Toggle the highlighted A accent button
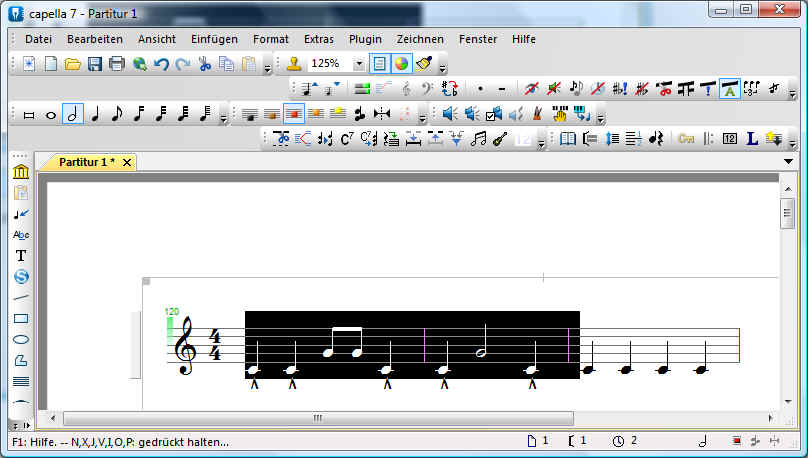 [729, 89]
